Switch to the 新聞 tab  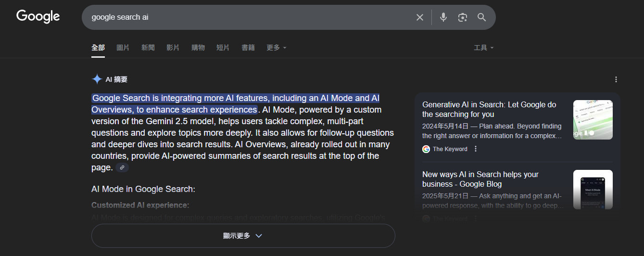pyautogui.click(x=148, y=48)
